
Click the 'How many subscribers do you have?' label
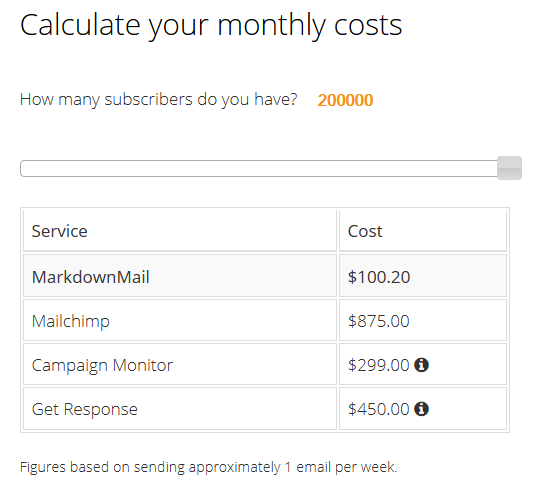pyautogui.click(x=158, y=99)
